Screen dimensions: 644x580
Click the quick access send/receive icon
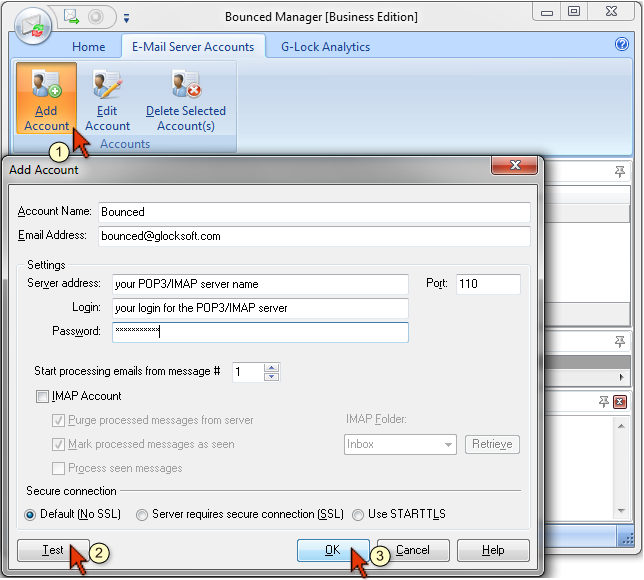click(x=71, y=16)
